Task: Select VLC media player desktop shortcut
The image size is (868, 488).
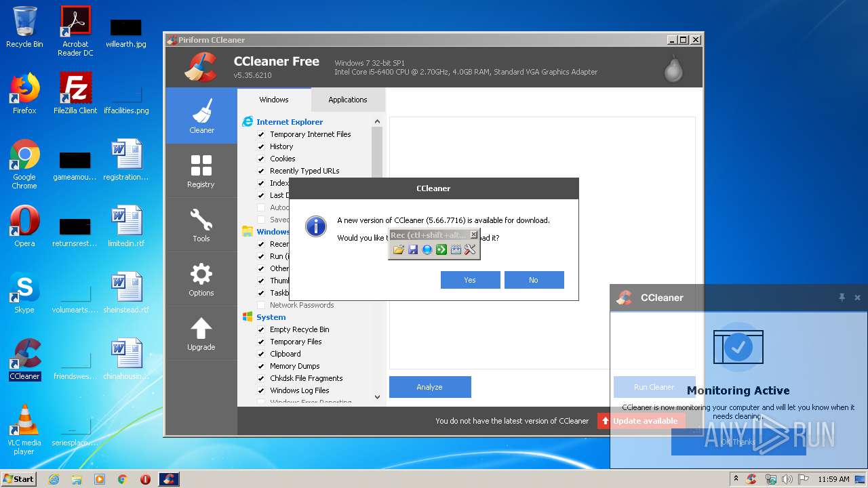Action: (24, 429)
